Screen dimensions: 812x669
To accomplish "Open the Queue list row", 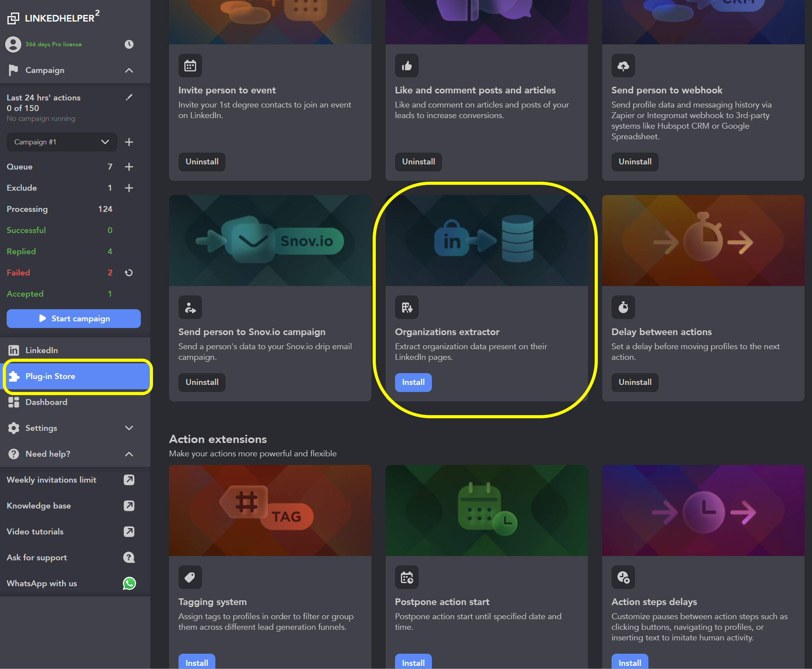I will point(60,167).
